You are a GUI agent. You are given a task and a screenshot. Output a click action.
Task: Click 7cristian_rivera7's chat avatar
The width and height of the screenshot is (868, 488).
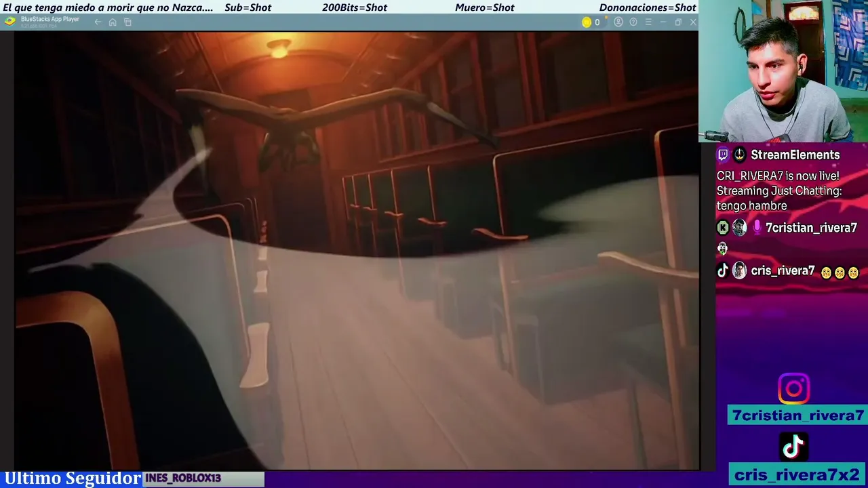739,228
